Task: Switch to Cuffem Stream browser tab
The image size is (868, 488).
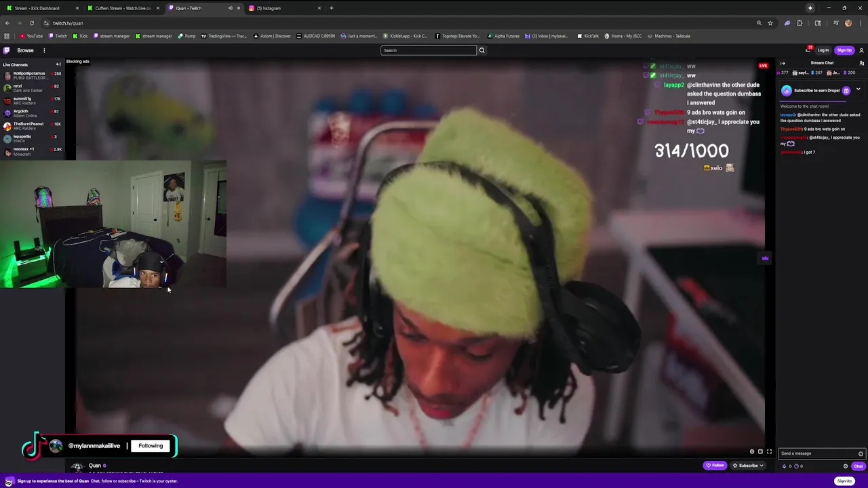Action: click(123, 8)
